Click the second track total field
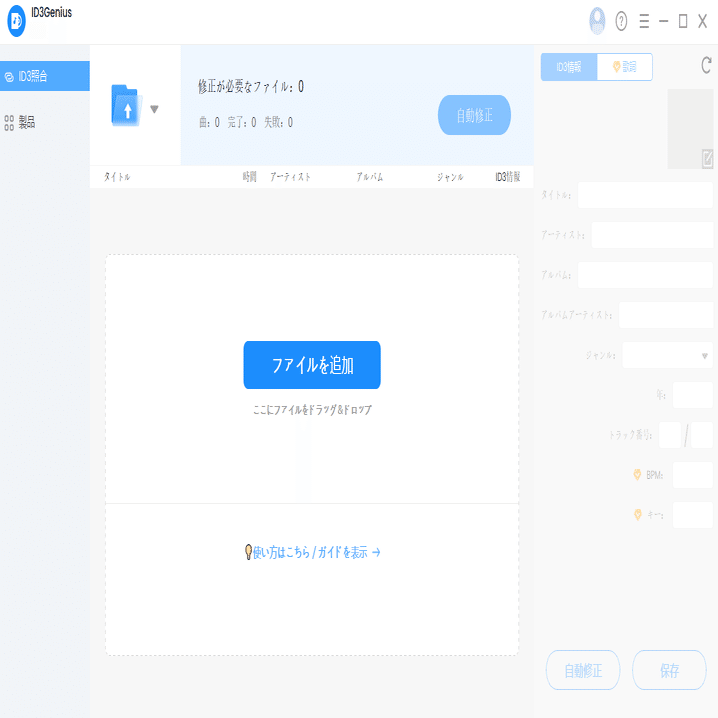Viewport: 718px width, 718px height. [702, 435]
